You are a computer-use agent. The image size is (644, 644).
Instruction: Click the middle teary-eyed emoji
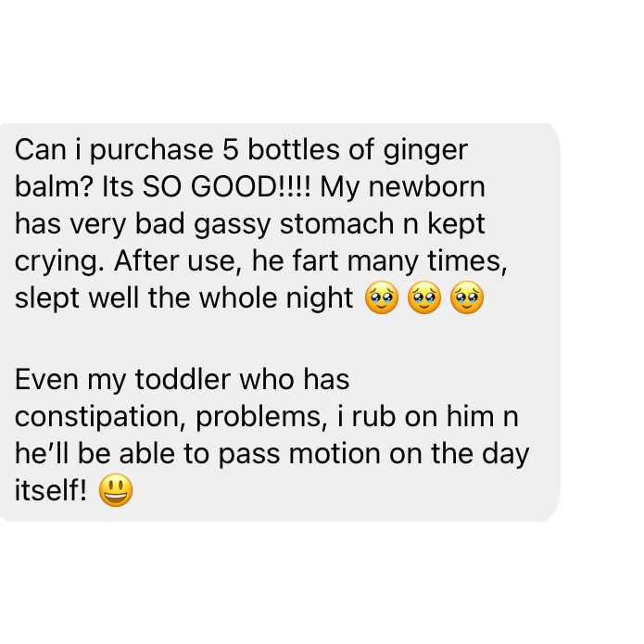(x=424, y=297)
